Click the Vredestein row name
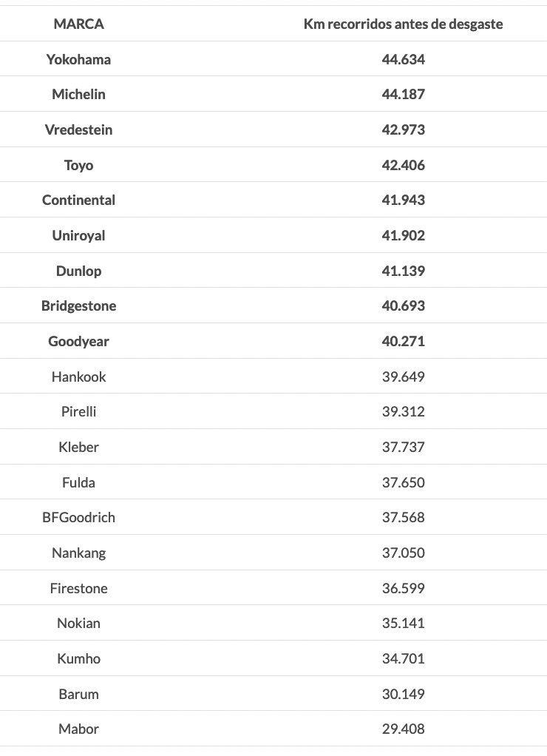Screen dimensions: 547x756 click(78, 129)
